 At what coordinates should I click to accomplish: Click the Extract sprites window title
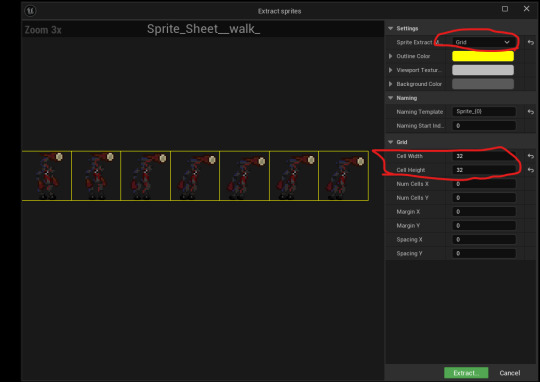[x=279, y=11]
